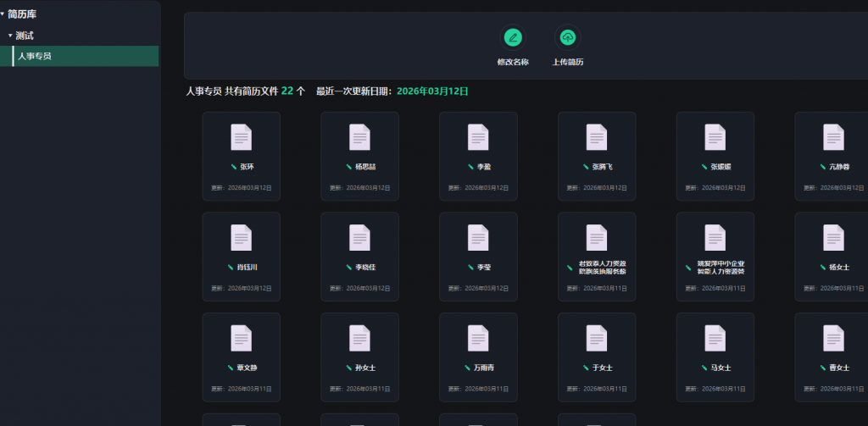Select the 测试 folder label
868x426 pixels.
click(x=25, y=36)
